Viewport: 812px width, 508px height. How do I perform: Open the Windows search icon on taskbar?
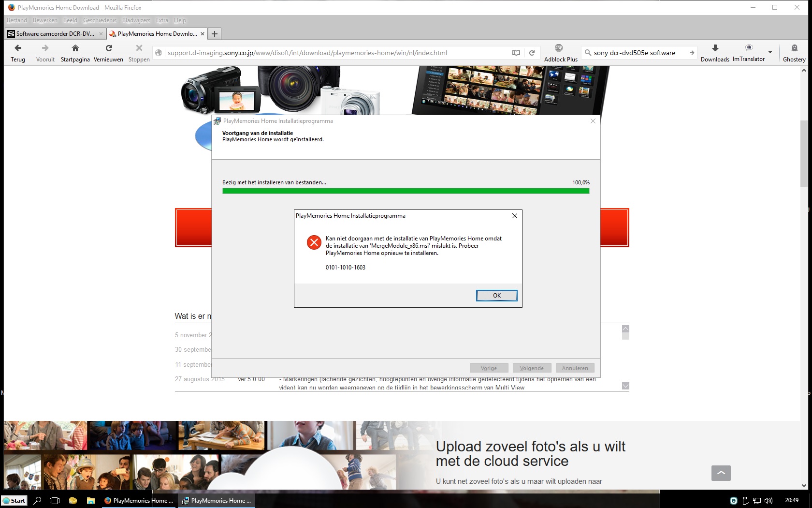pyautogui.click(x=37, y=500)
